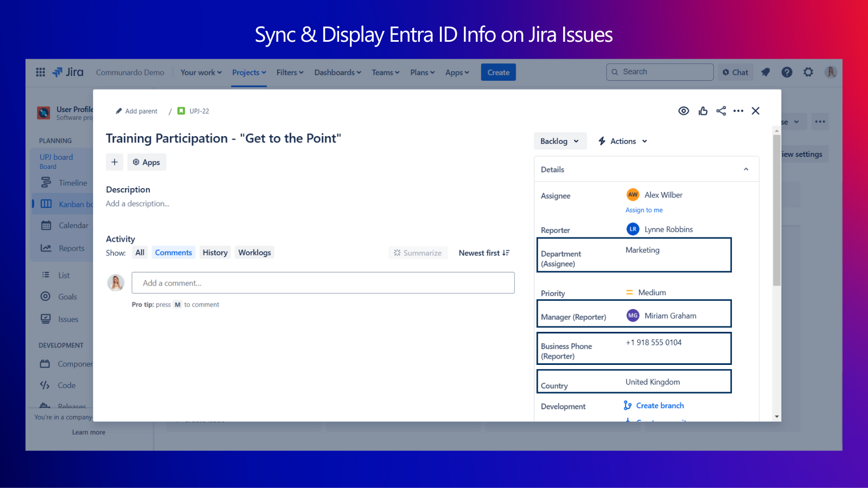Click the Create branch link
Viewport: 868px width, 488px height.
[x=660, y=406]
